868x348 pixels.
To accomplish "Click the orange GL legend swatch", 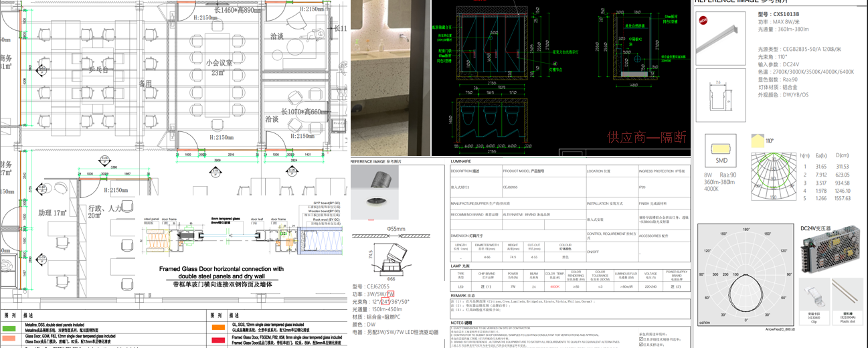I will (218, 328).
